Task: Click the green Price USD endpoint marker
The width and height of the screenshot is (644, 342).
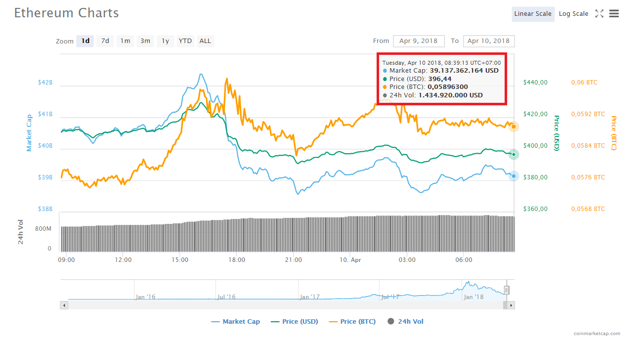Action: pos(514,155)
